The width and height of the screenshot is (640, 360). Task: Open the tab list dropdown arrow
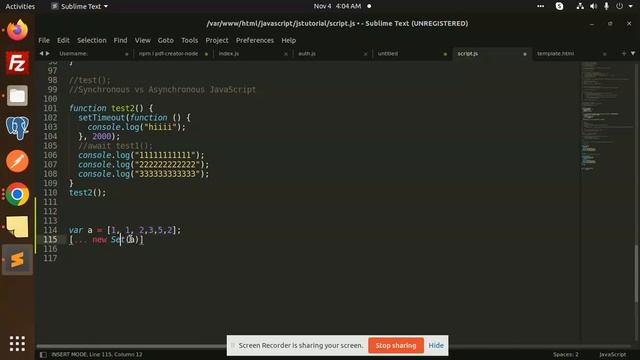[633, 53]
